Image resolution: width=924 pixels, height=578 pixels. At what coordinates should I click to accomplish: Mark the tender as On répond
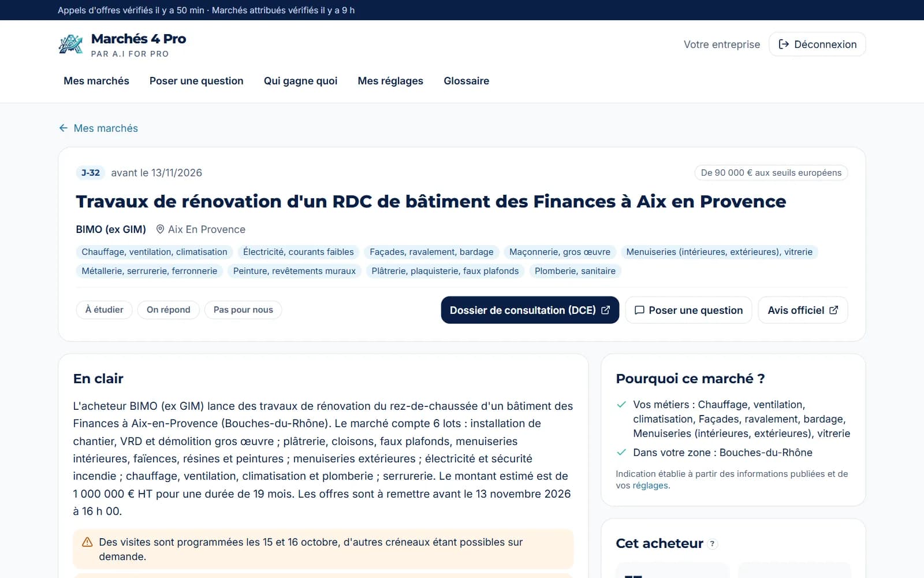168,310
